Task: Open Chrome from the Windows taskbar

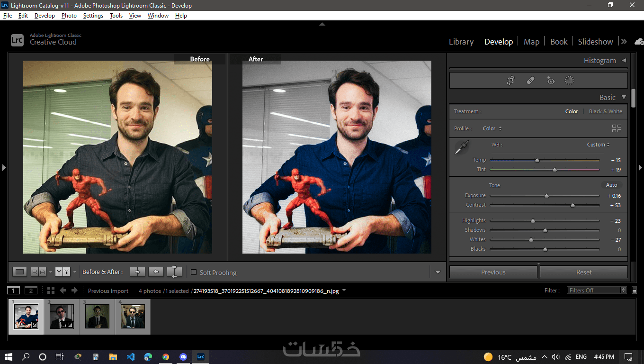Action: (x=166, y=357)
